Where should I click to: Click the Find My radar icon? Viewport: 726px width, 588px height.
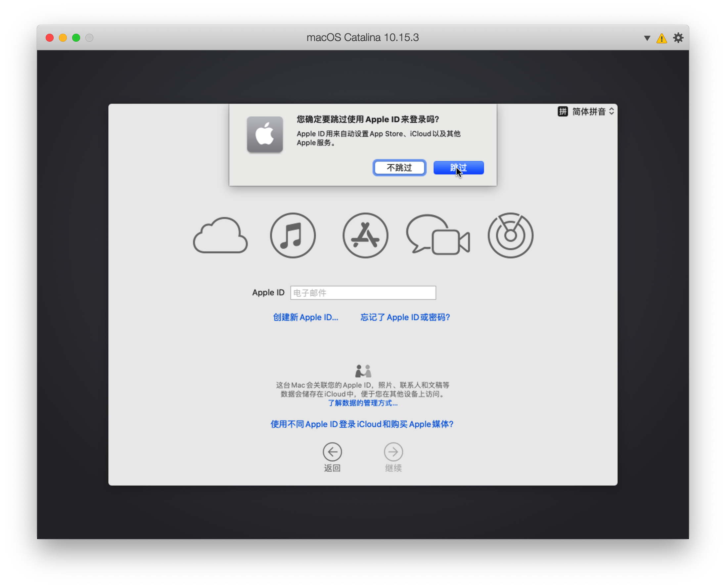coord(511,235)
